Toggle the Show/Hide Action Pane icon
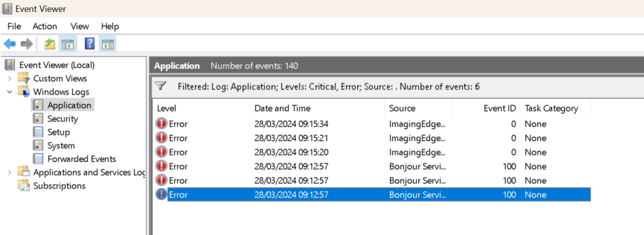This screenshot has width=644, height=235. tap(108, 43)
